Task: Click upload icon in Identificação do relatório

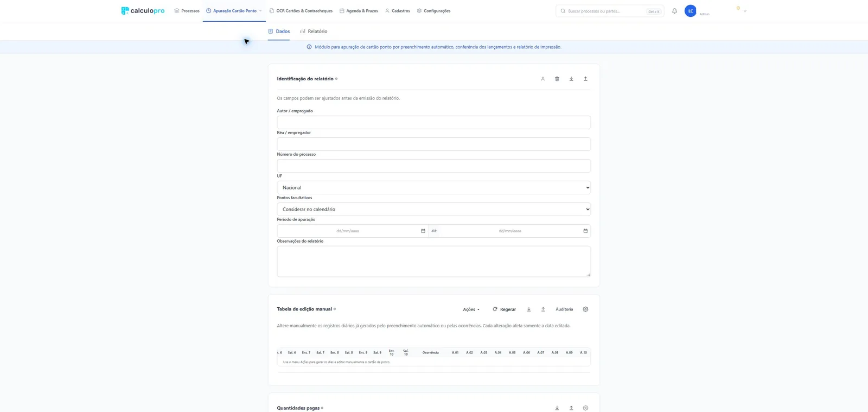Action: point(585,79)
